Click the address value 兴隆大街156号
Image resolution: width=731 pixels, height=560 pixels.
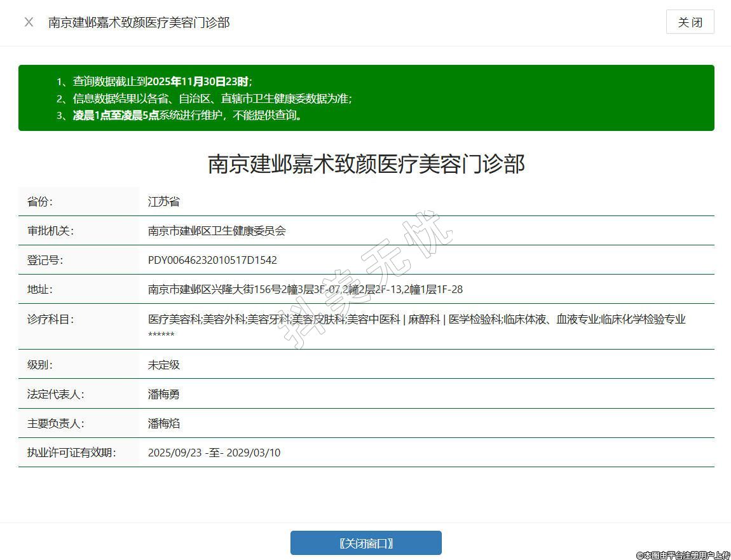pyautogui.click(x=305, y=289)
